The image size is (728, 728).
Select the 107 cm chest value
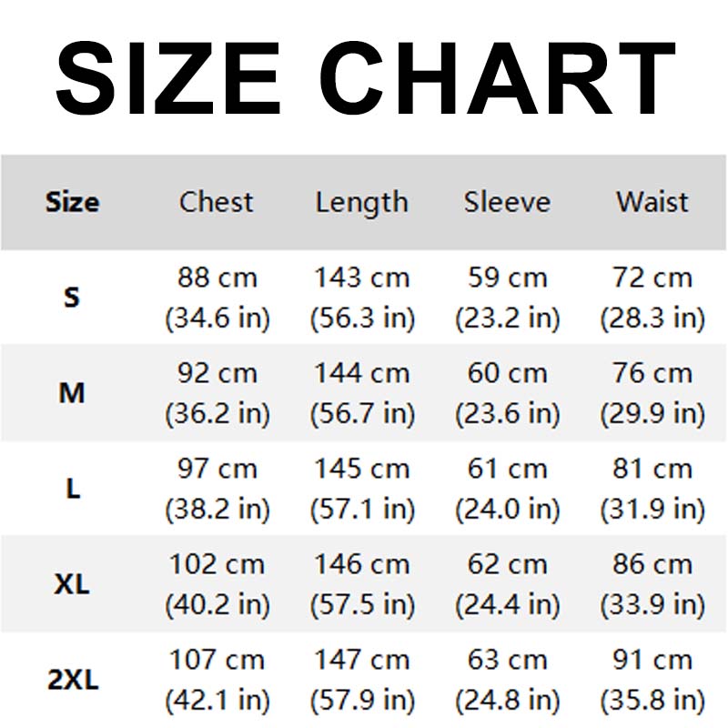217,660
